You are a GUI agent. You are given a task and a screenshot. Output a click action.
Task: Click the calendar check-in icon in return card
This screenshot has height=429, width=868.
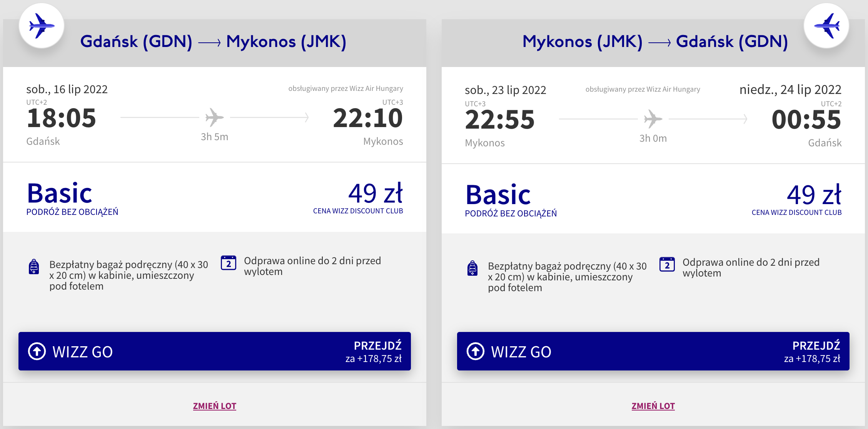click(667, 264)
